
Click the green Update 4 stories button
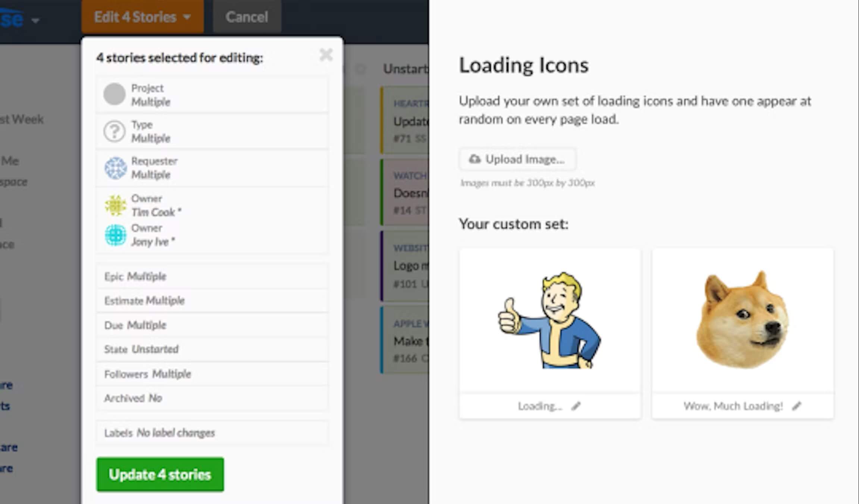(x=160, y=475)
